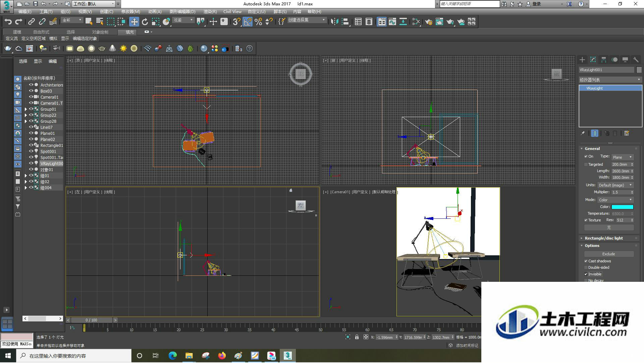Activate the Select and Move tool
The image size is (644, 363).
click(134, 22)
